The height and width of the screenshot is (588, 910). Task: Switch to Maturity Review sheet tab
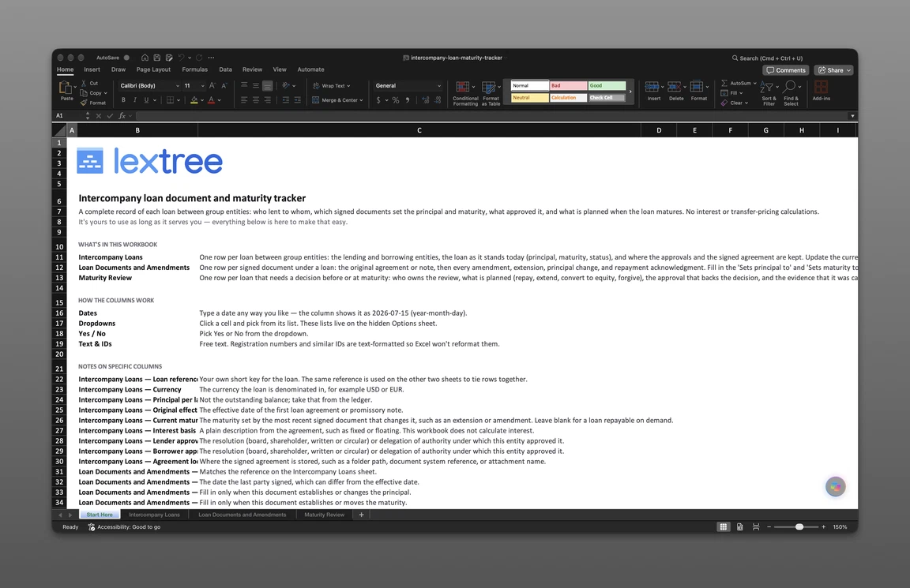324,515
